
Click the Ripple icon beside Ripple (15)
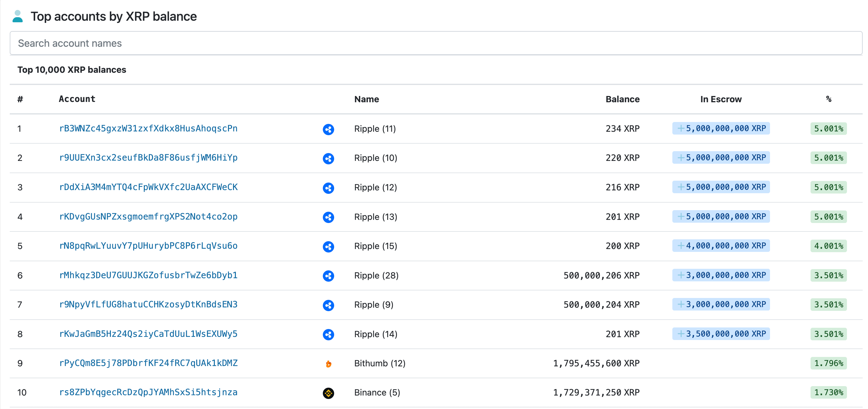pos(328,247)
